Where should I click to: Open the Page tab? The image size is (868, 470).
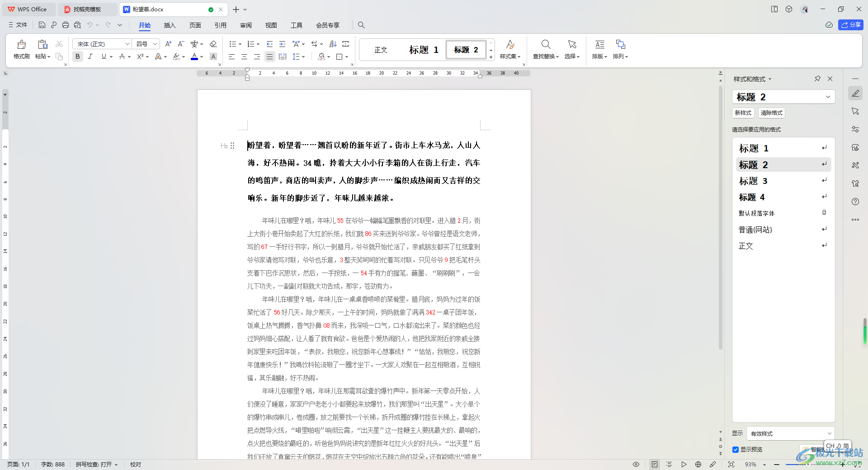[x=195, y=25]
